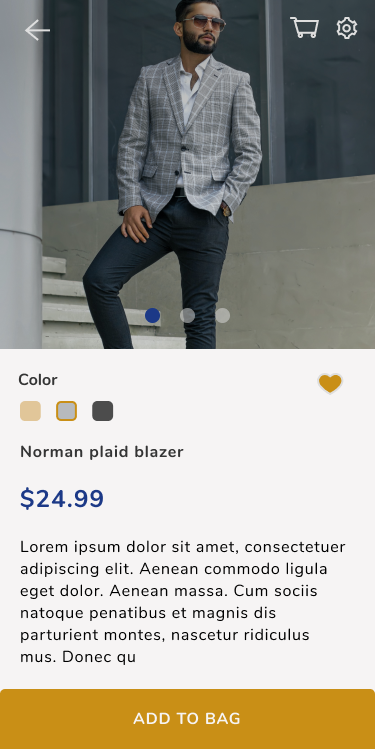Show the first carousel image via blue dot
375x749 pixels.
point(152,315)
